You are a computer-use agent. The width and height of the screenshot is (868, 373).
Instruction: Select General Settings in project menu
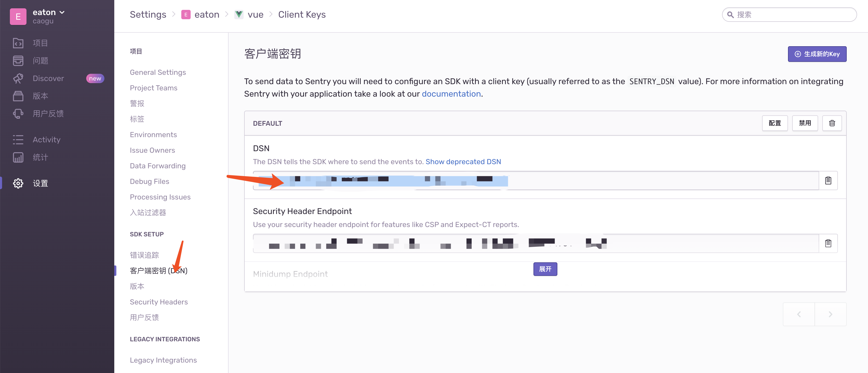click(158, 72)
